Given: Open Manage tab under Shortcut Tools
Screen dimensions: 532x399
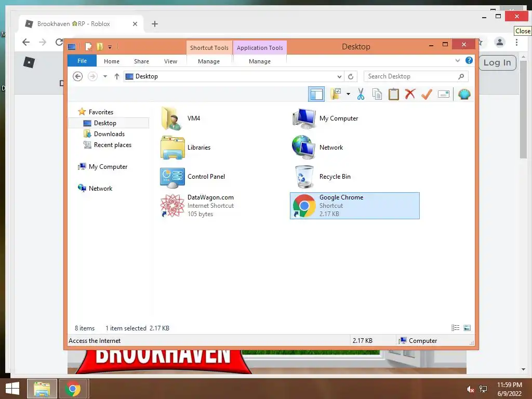Looking at the screenshot, I should 209,61.
